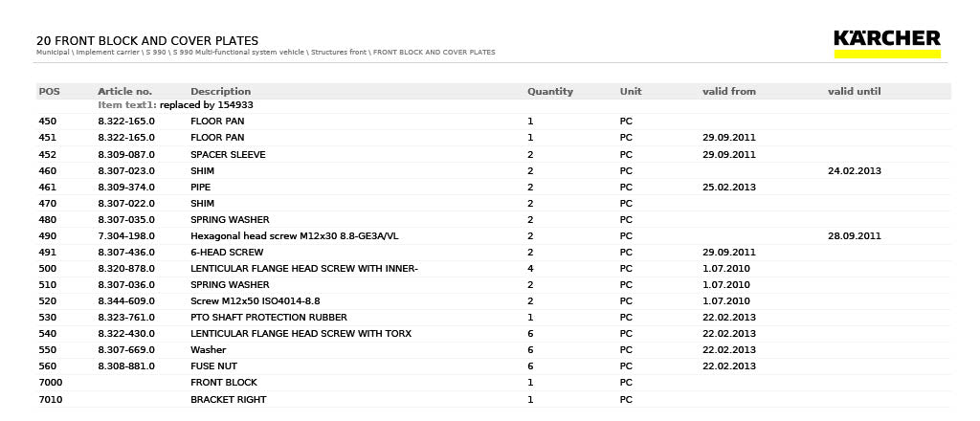
Task: Click the Description column header
Action: click(220, 92)
